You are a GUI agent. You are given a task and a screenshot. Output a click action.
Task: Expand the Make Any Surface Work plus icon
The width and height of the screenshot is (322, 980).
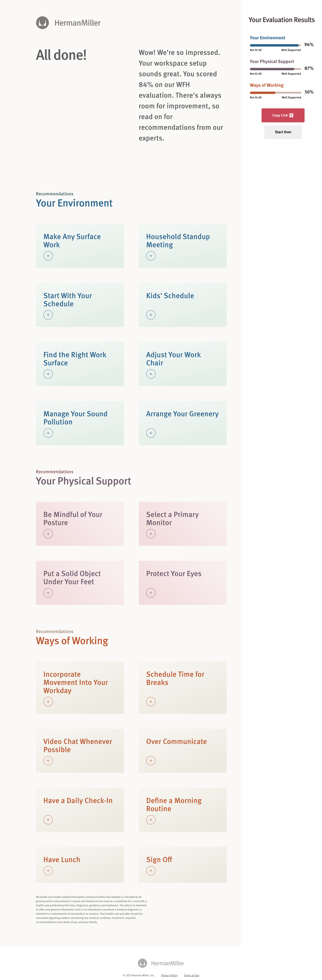coord(48,256)
